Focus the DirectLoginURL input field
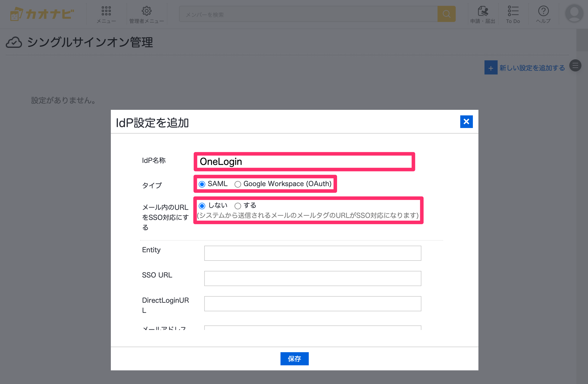 point(313,304)
